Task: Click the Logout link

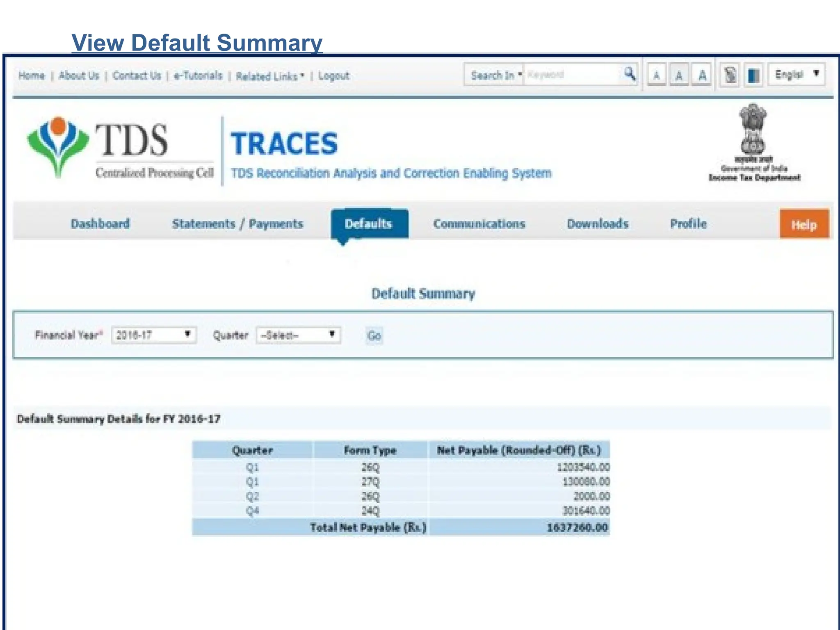Action: [x=333, y=76]
